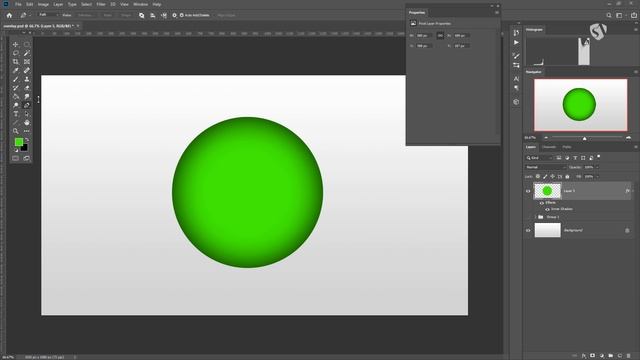Viewport: 640px width, 360px height.
Task: Select the Eyedropper tool
Action: [16, 70]
